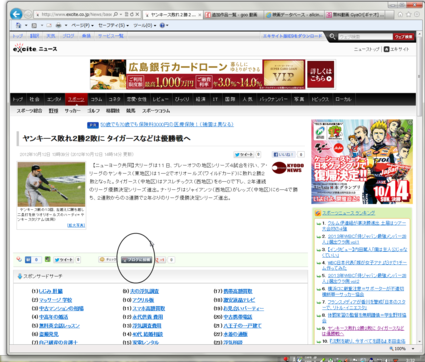
Task: Open the ページ(P) menu
Action: click(x=83, y=25)
